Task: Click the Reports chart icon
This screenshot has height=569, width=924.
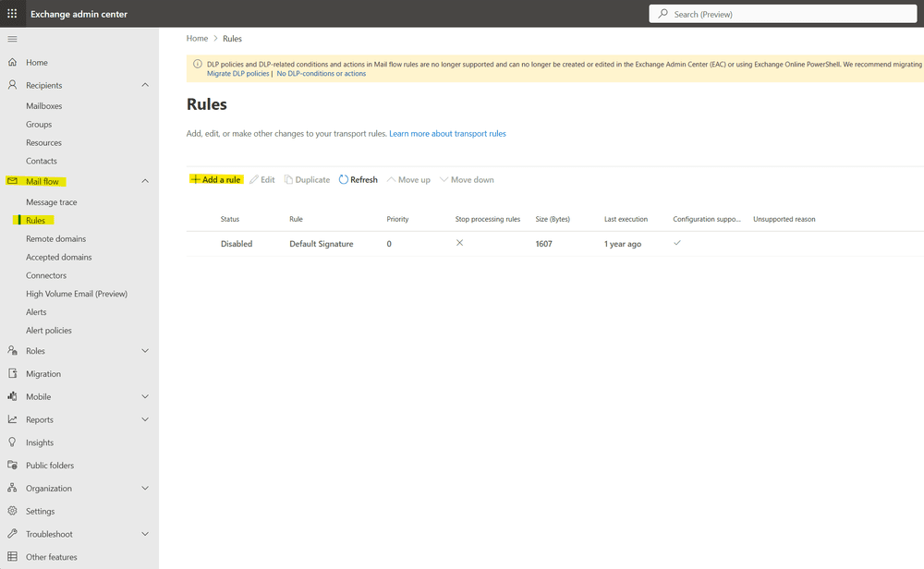Action: (x=12, y=419)
